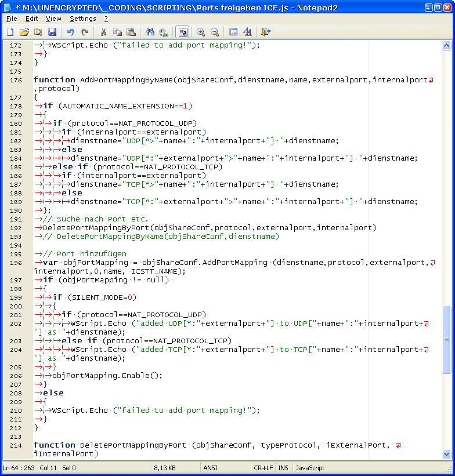The image size is (455, 476).
Task: Open the Replace dialog icon
Action: click(164, 32)
